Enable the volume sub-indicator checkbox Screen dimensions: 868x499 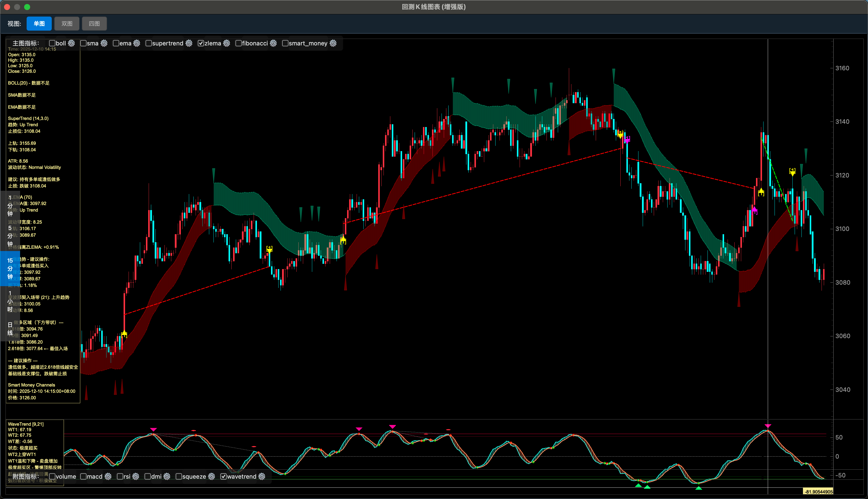point(52,476)
